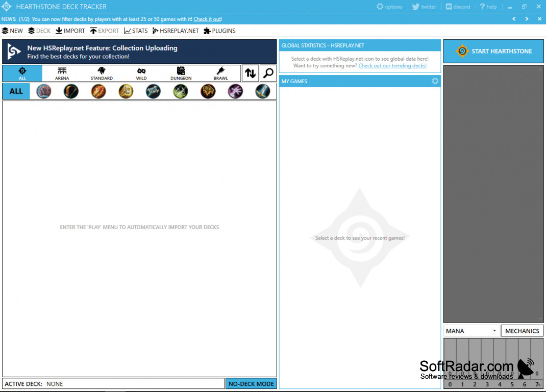Switch chart to Mechanics view
Image resolution: width=546 pixels, height=392 pixels.
click(522, 331)
